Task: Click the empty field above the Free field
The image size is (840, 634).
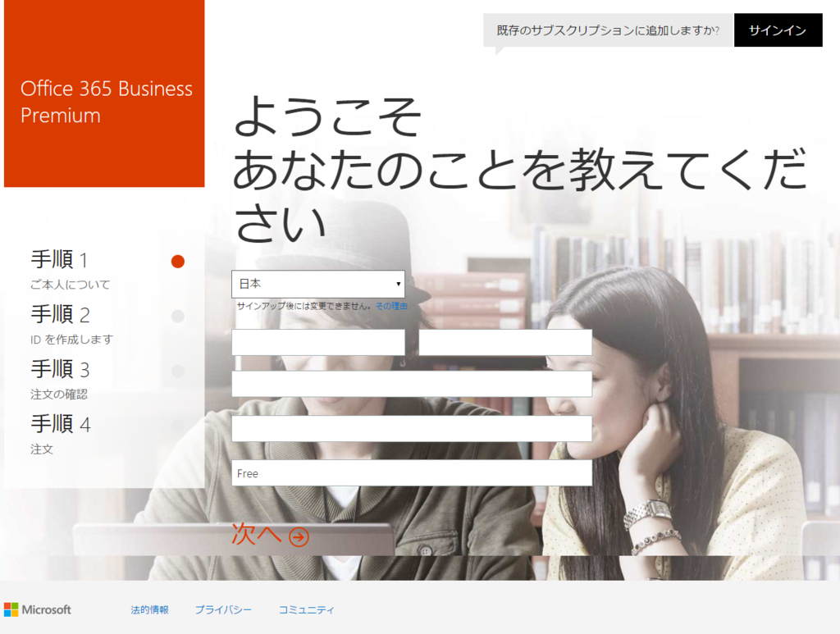Action: point(412,428)
